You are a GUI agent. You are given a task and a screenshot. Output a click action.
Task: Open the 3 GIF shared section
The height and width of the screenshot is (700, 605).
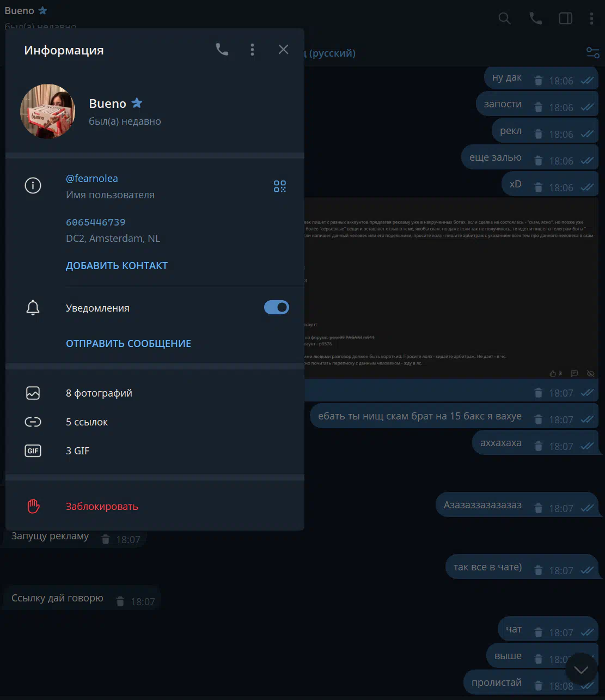click(155, 451)
